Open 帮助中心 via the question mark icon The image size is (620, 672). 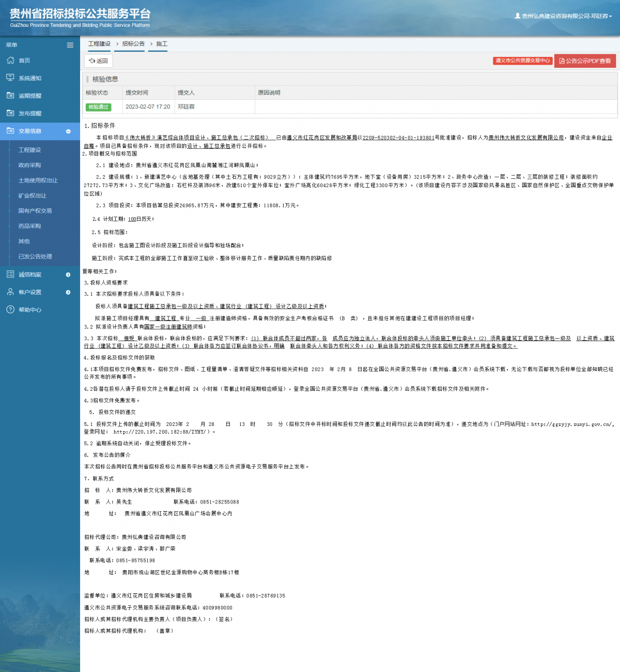coord(10,310)
